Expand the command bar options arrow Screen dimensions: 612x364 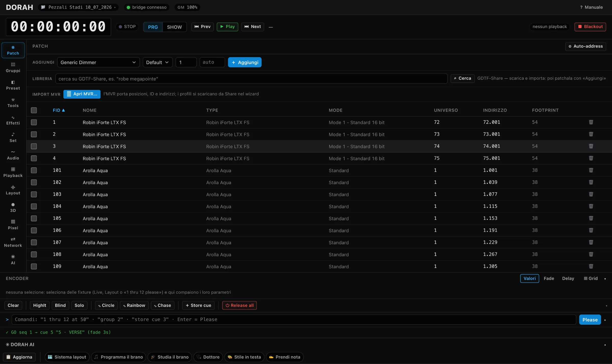point(606,306)
